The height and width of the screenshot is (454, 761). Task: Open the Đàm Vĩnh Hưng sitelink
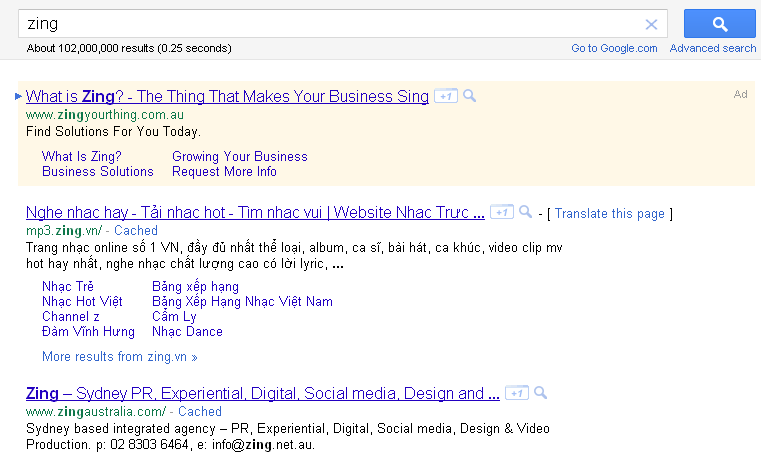(x=88, y=332)
